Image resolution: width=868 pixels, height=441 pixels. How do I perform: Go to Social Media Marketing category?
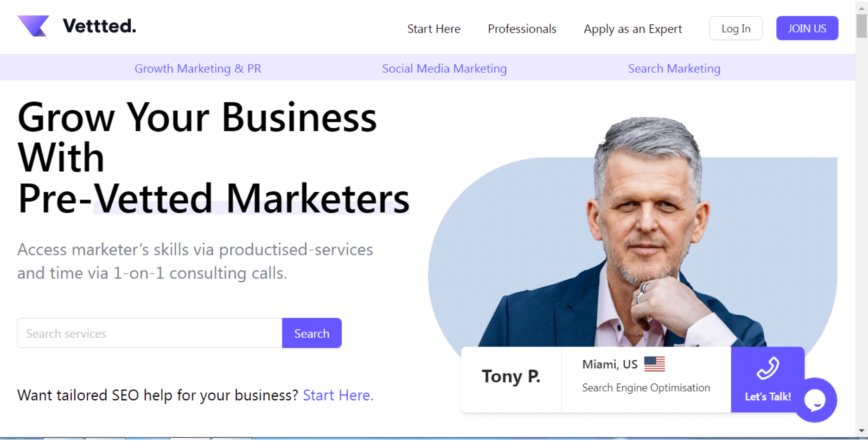444,69
